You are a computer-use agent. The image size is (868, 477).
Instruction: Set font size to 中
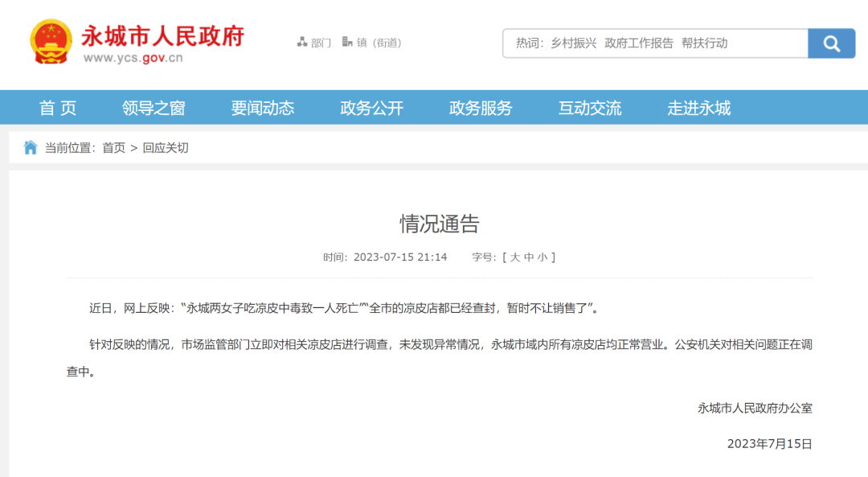(529, 257)
